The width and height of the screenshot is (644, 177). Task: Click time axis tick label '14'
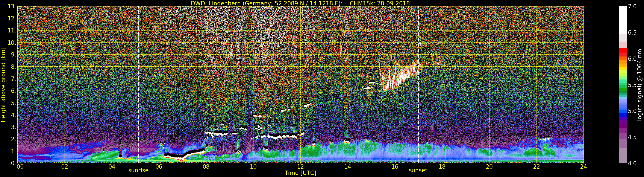[x=347, y=167]
